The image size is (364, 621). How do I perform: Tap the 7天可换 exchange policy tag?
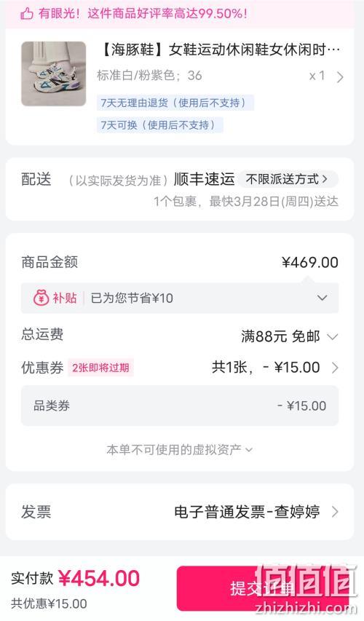pos(159,125)
